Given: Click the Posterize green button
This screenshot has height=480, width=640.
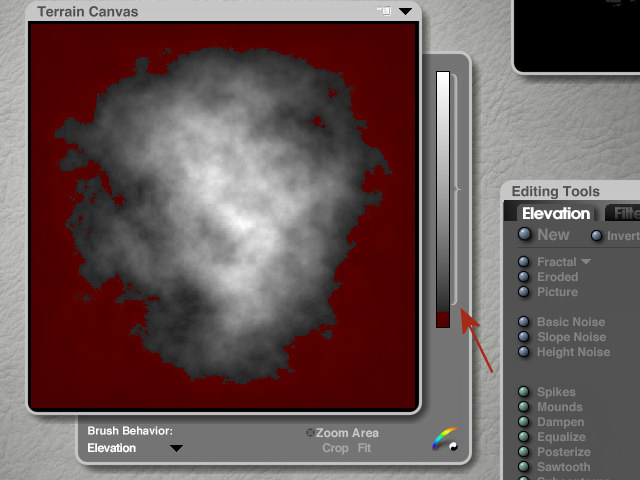Looking at the screenshot, I should point(524,451).
